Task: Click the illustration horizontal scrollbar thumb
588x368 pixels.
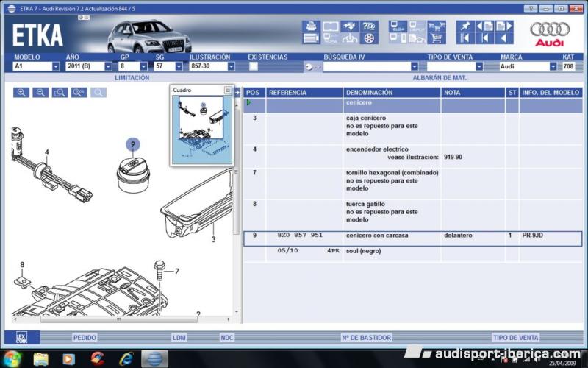Action: click(x=119, y=319)
